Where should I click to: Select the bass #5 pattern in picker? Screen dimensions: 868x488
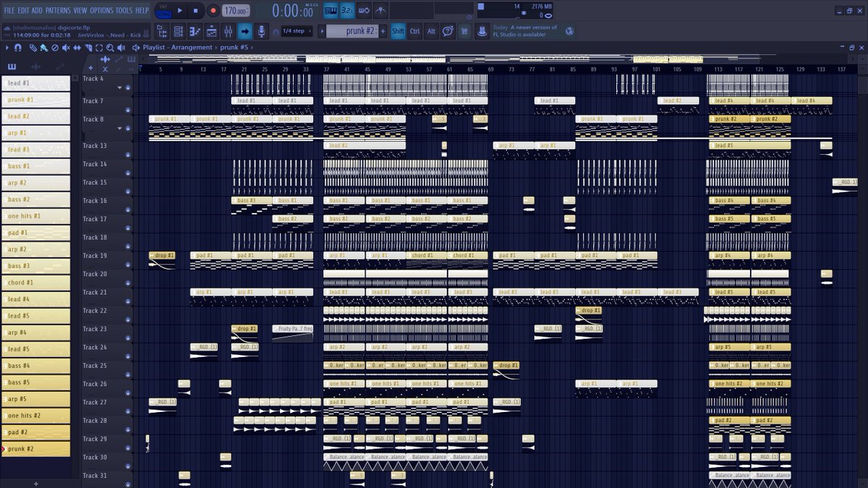[x=36, y=382]
